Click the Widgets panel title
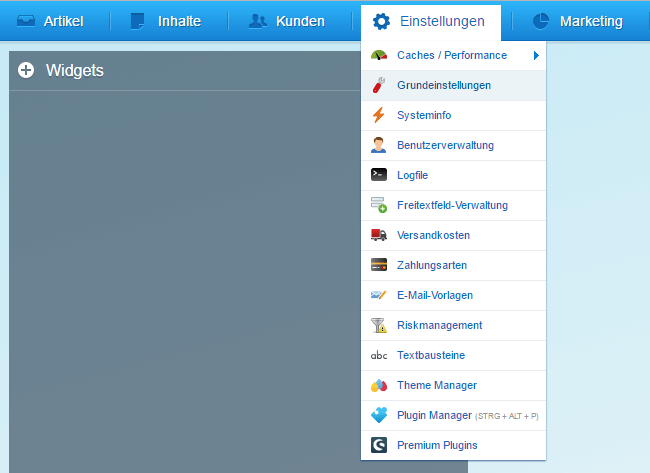 (75, 70)
